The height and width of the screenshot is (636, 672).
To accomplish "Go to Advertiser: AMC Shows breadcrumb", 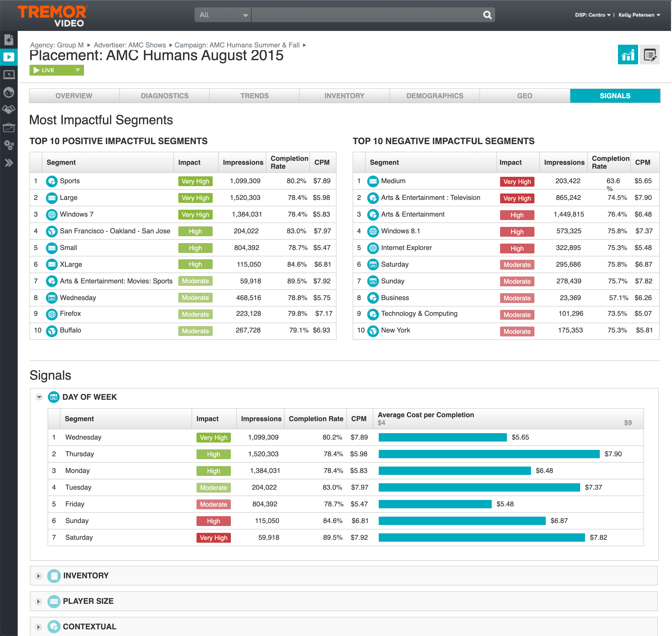I will 130,45.
